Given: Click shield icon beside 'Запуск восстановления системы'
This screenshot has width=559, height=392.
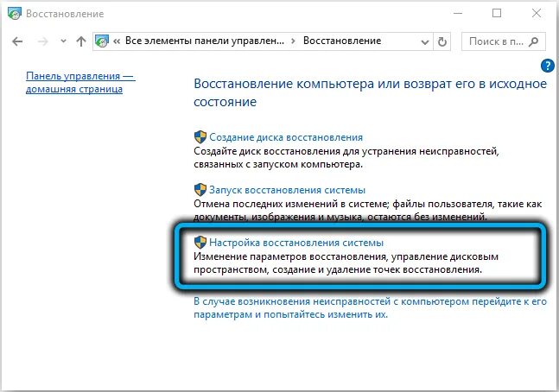Looking at the screenshot, I should [x=200, y=190].
